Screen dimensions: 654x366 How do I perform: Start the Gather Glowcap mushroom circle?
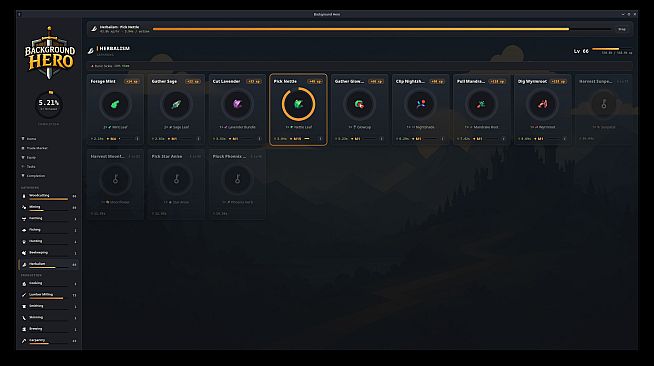[360, 104]
